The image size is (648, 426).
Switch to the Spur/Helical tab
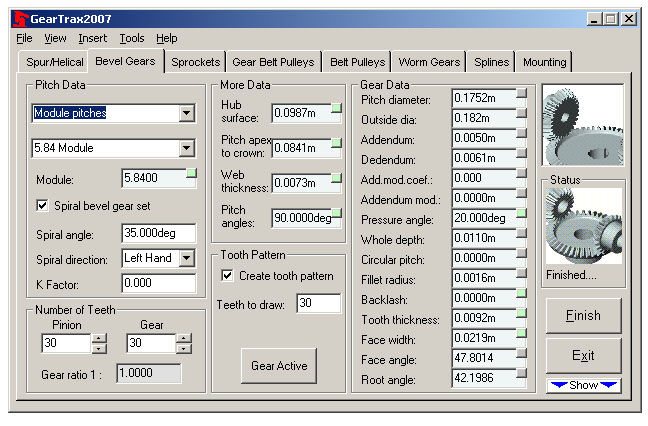[x=54, y=62]
